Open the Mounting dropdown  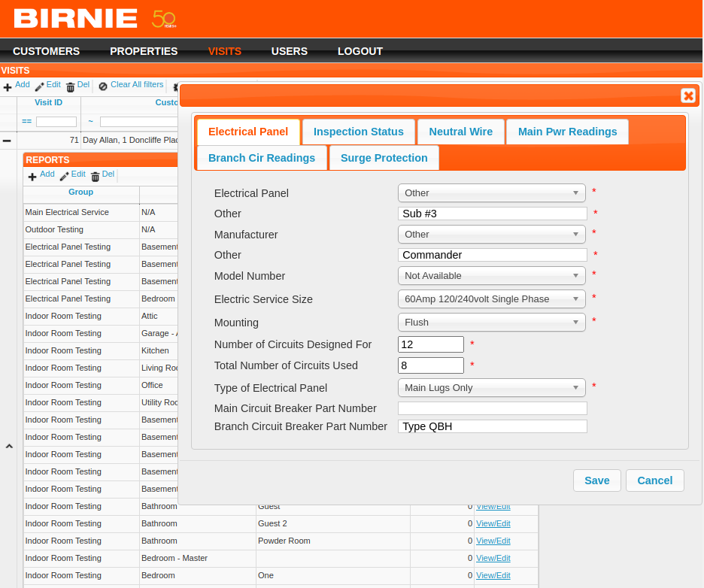tap(491, 323)
